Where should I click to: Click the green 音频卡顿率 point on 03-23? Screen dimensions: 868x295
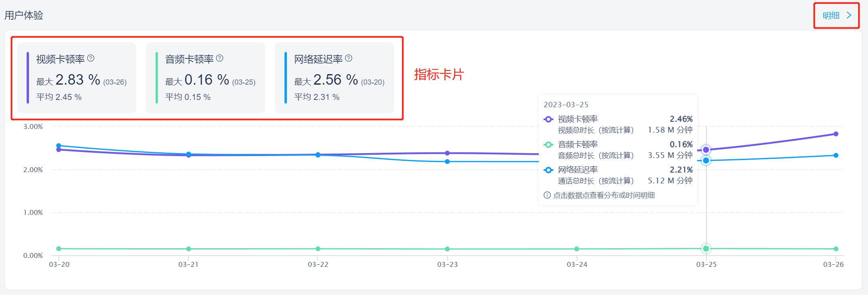pyautogui.click(x=447, y=249)
